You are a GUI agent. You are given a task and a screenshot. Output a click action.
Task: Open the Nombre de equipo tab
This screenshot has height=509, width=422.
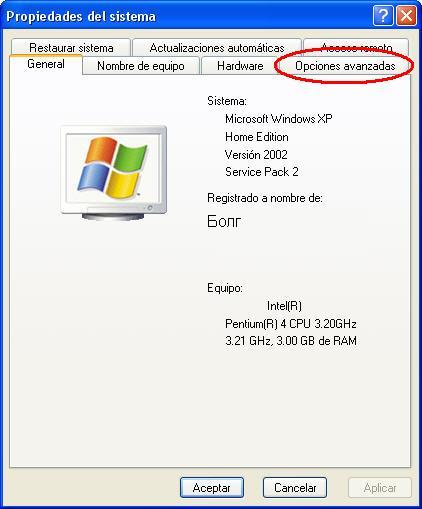point(141,66)
